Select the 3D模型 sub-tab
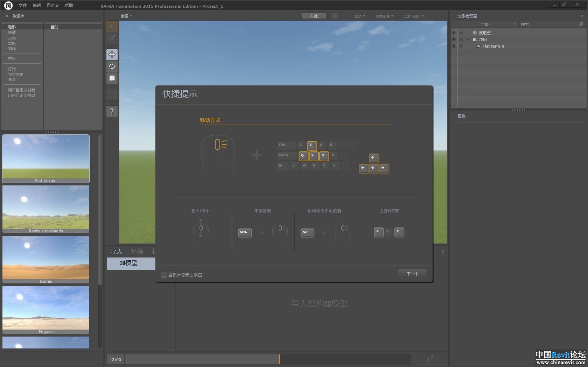588x367 pixels. [131, 263]
